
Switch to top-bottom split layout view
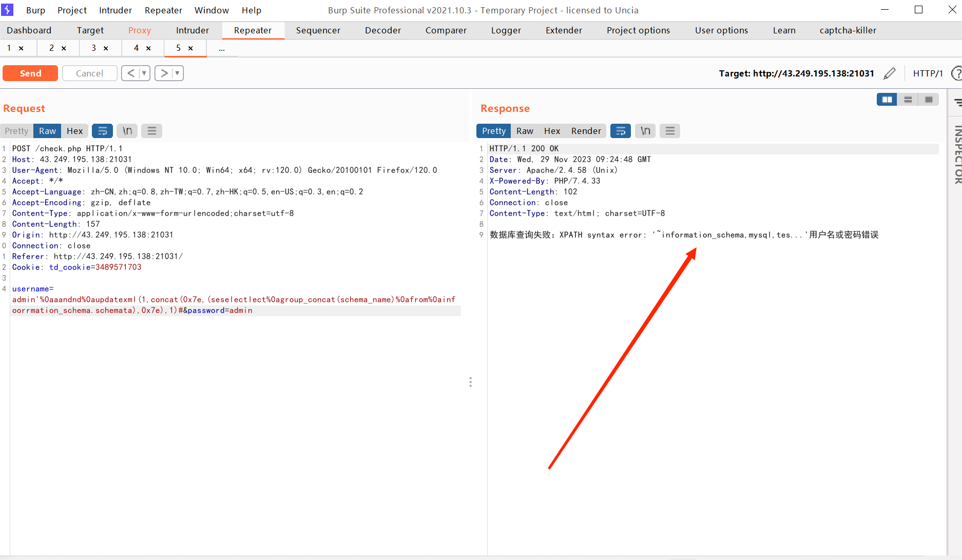[x=908, y=100]
